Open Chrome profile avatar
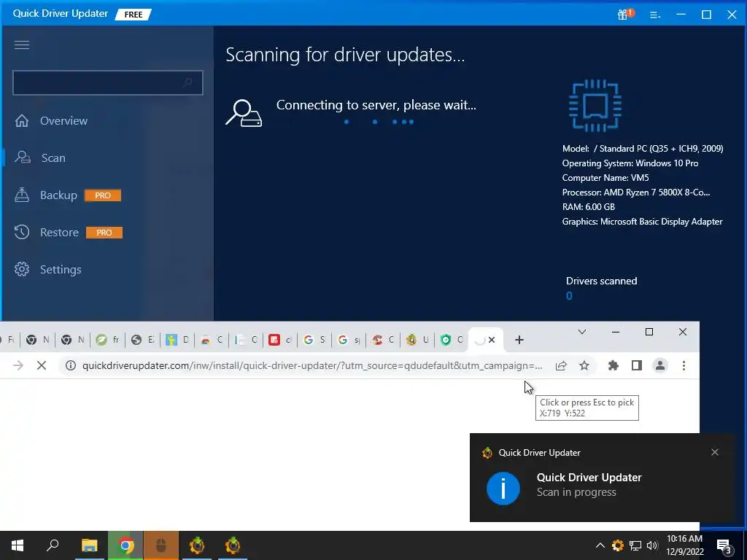 660,366
